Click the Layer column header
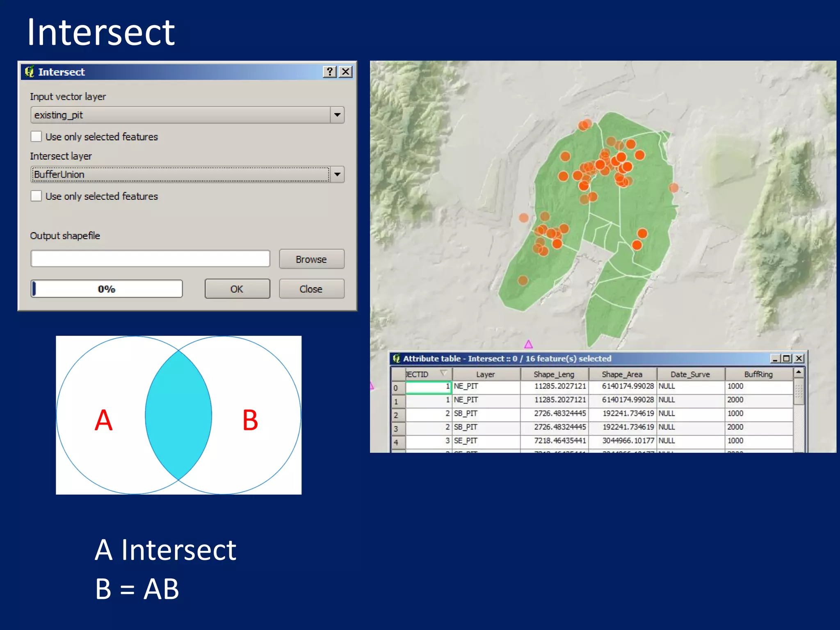 486,374
